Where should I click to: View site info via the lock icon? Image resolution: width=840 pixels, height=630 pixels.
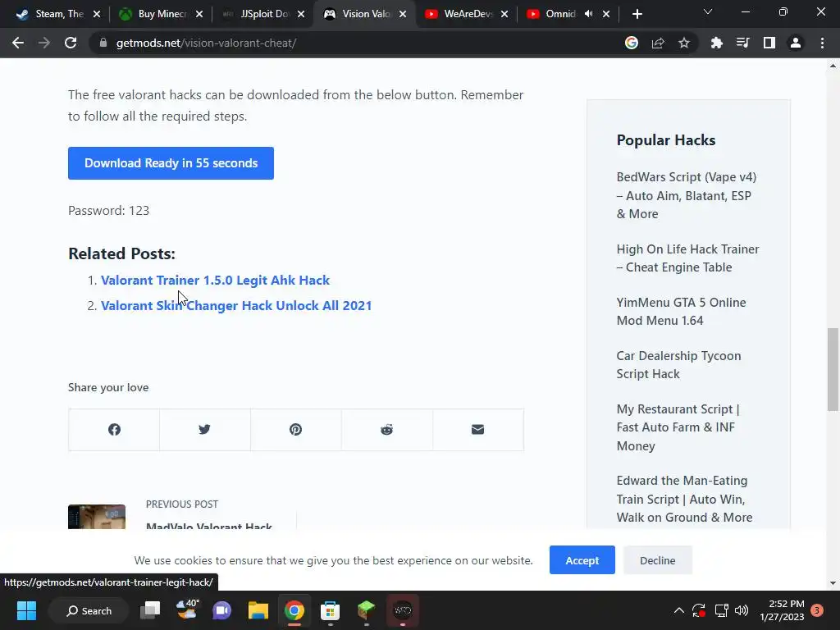103,43
